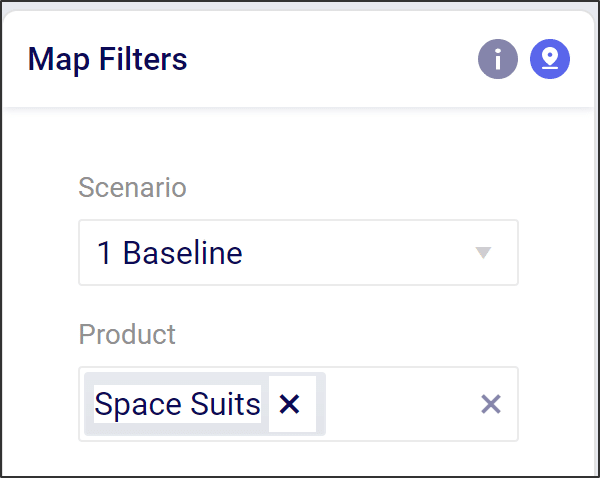The height and width of the screenshot is (478, 600).
Task: Clear all selected products
Action: (490, 404)
